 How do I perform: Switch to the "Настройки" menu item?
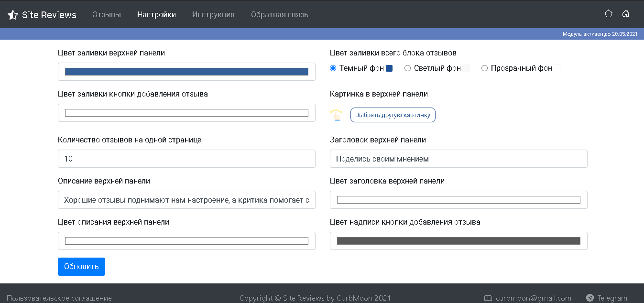click(x=156, y=15)
